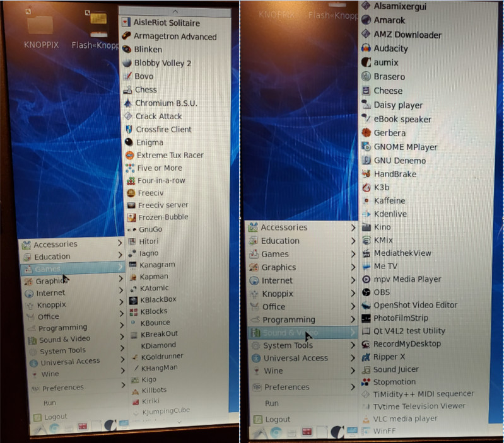Expand Office arrow in Sound & Video-highlighted menu

click(x=353, y=306)
